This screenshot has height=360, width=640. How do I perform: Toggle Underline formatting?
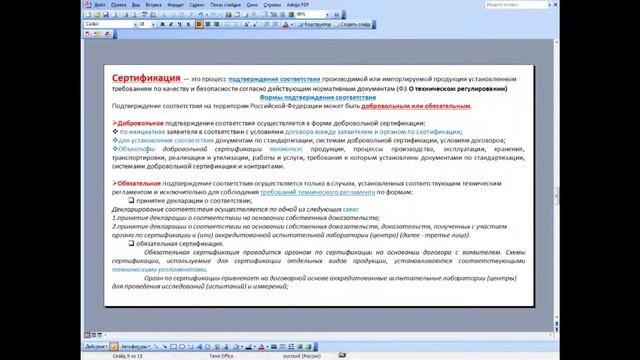pos(180,24)
